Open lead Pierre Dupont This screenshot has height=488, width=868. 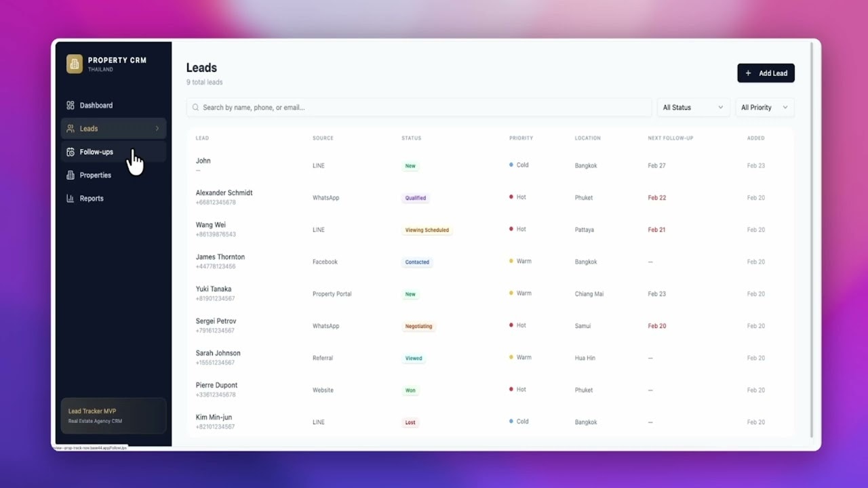coord(216,385)
